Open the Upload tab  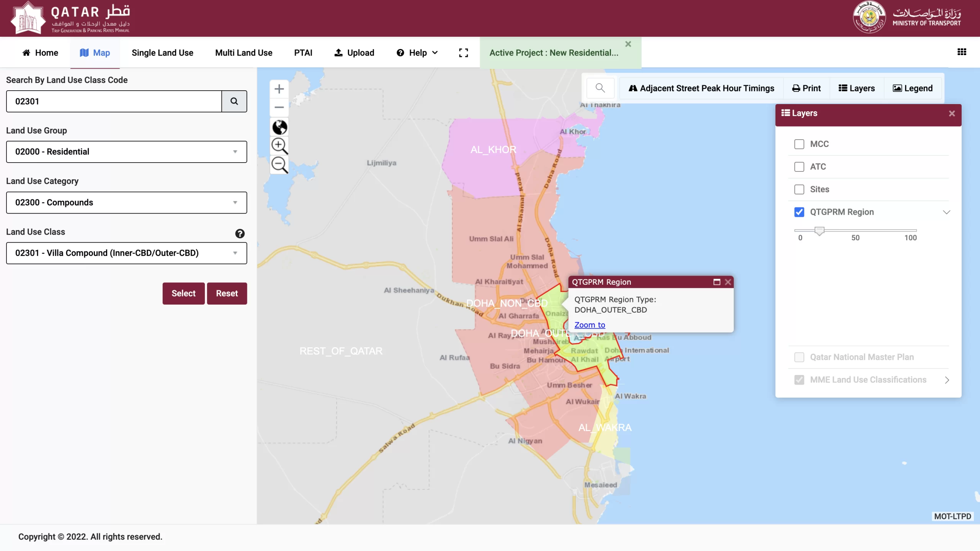click(354, 53)
